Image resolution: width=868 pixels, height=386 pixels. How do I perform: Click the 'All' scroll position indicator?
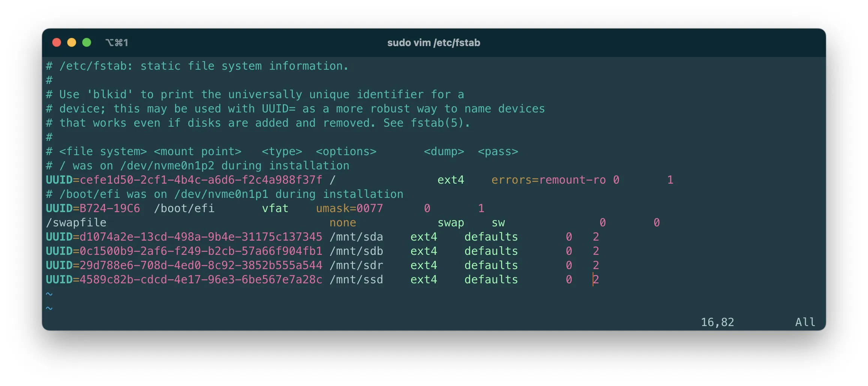click(805, 322)
